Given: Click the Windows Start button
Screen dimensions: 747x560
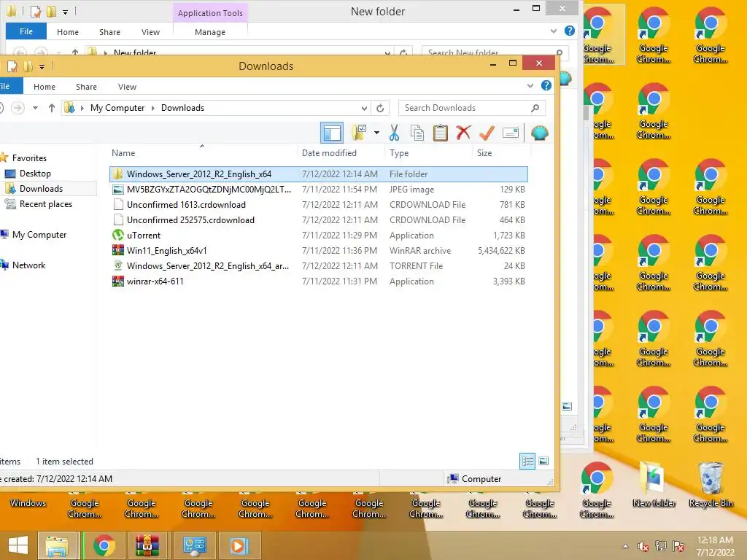Looking at the screenshot, I should (18, 545).
